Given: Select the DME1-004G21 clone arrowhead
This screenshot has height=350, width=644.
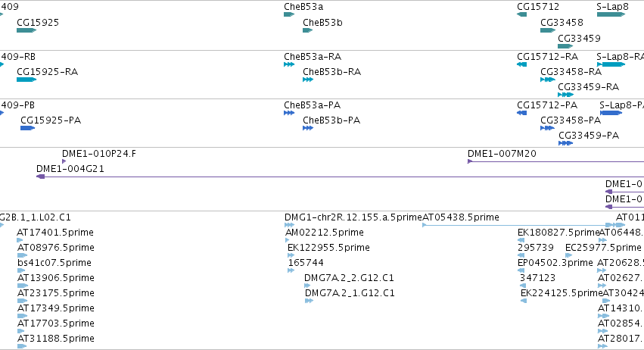Looking at the screenshot, I should tap(41, 177).
